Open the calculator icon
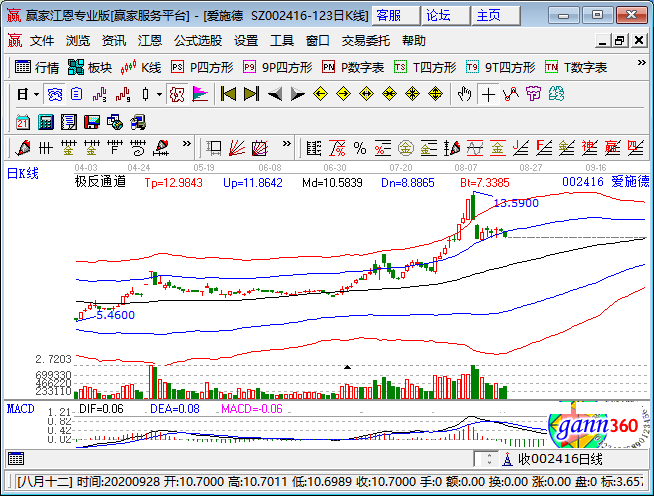 tap(46, 122)
